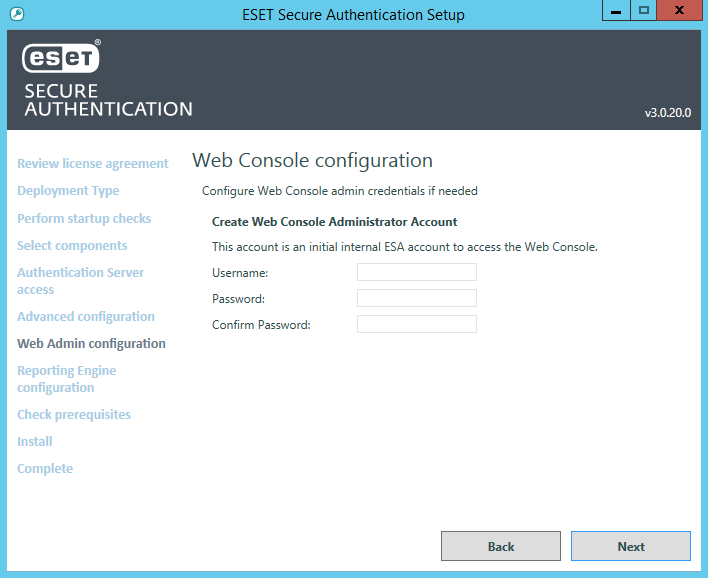Jump to the Select components step
Screen dimensions: 708x578
(72, 245)
